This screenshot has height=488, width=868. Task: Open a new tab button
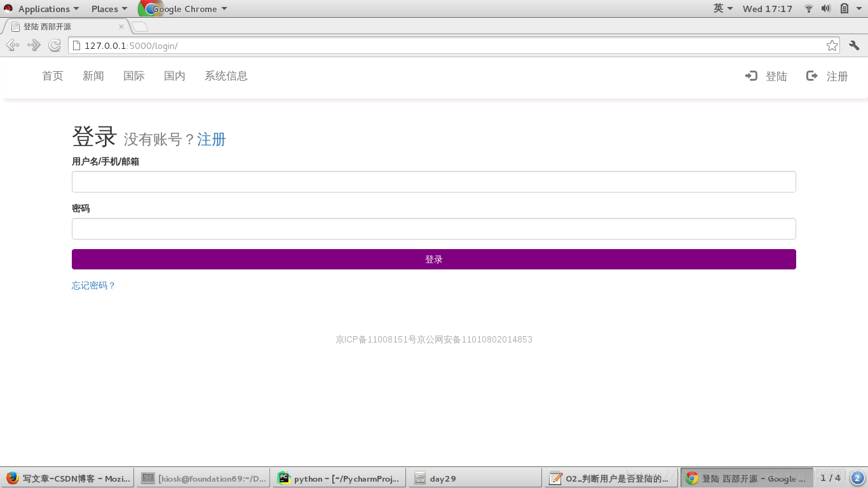(140, 27)
